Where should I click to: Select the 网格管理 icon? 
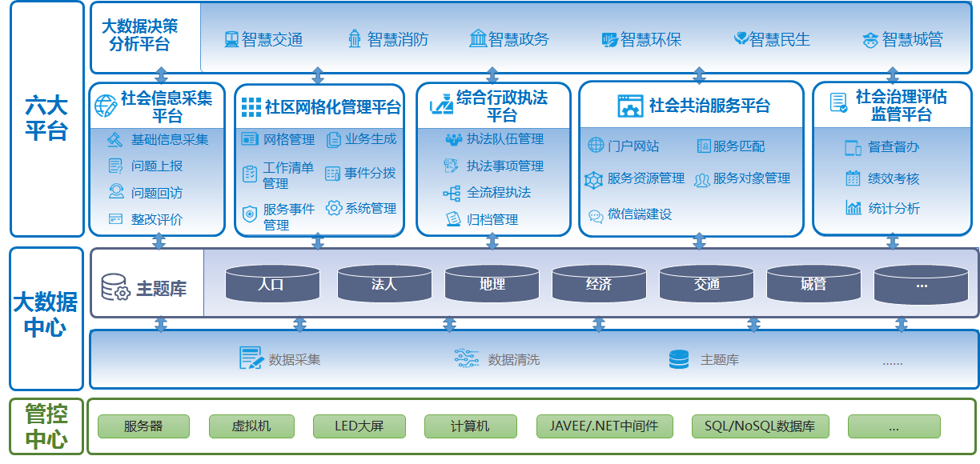(x=250, y=139)
